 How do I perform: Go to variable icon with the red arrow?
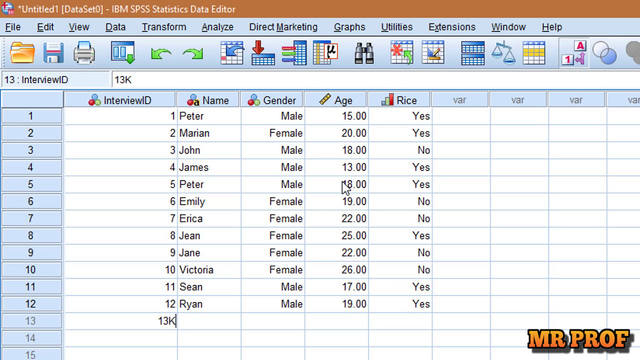click(x=262, y=53)
